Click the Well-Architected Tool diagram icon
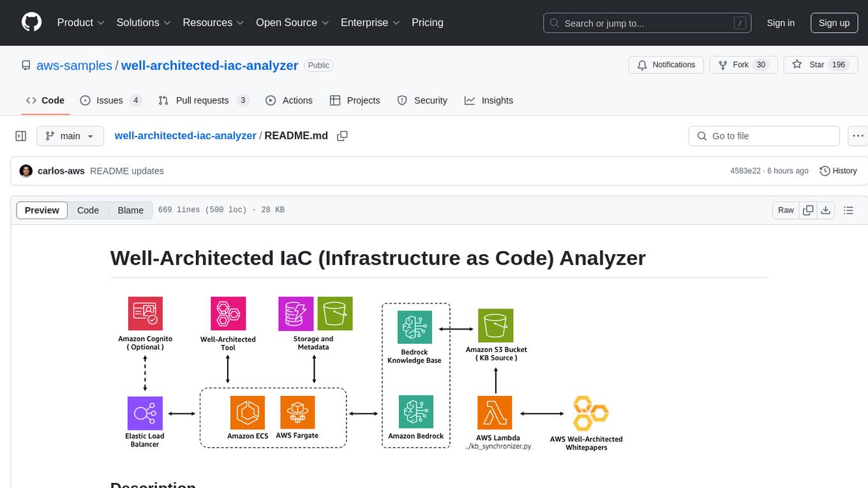 228,314
